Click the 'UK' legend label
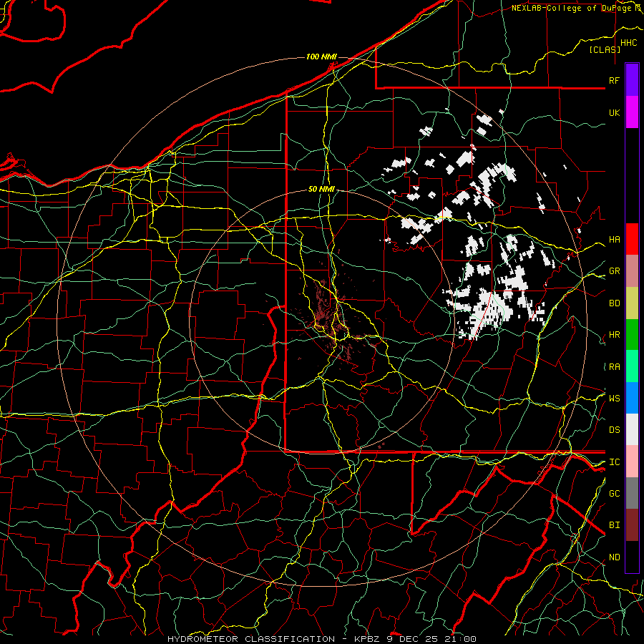This screenshot has height=644, width=644. (614, 112)
